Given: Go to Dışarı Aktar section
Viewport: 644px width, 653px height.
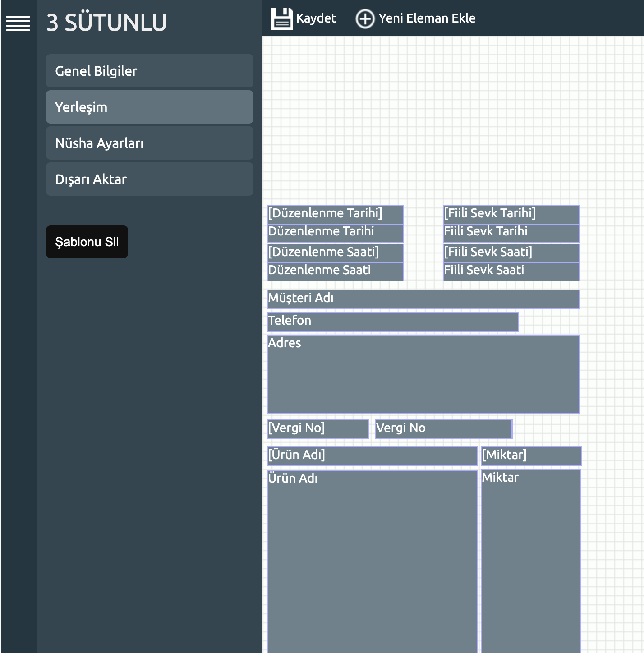Looking at the screenshot, I should pyautogui.click(x=149, y=179).
